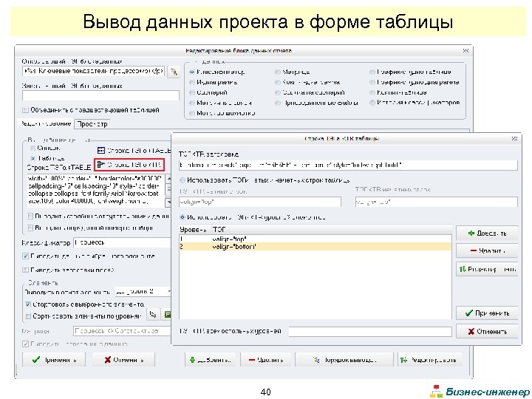Click Добавить at the bottom of the main dialog

click(211, 360)
